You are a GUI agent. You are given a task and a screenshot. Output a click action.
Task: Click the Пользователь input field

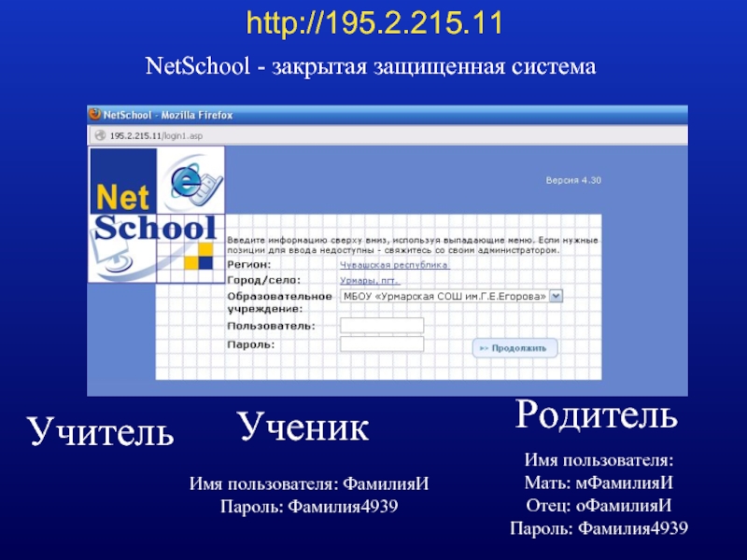click(x=382, y=326)
